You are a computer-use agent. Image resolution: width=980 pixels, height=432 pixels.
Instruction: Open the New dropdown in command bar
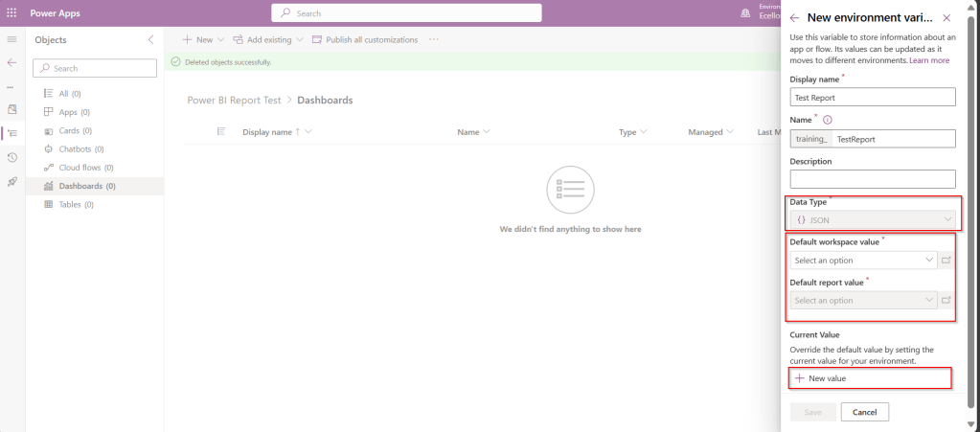click(203, 39)
